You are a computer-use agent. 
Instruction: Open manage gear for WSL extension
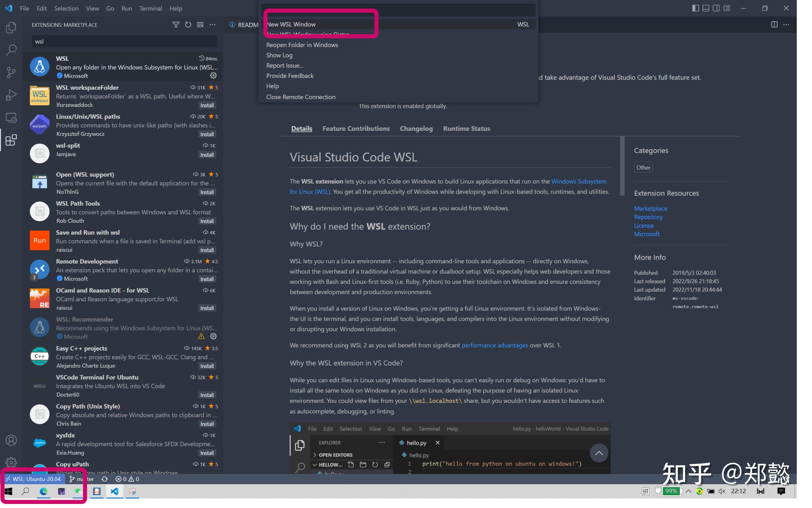coord(213,76)
